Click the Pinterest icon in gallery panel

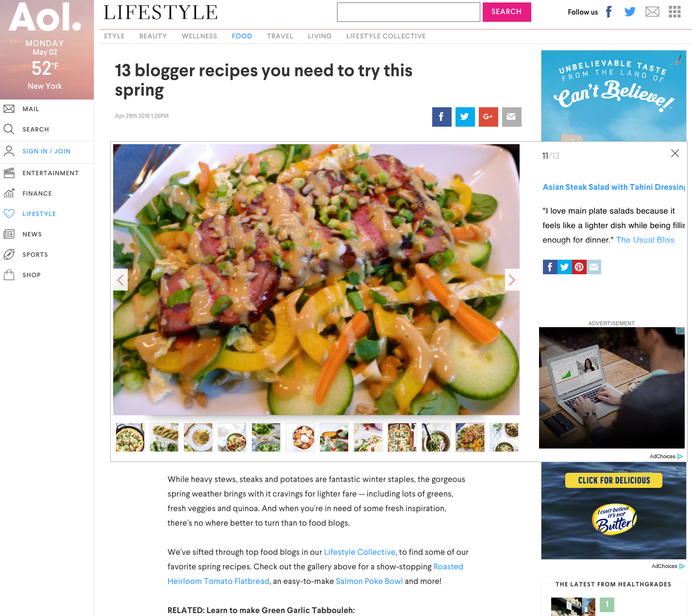coord(579,267)
